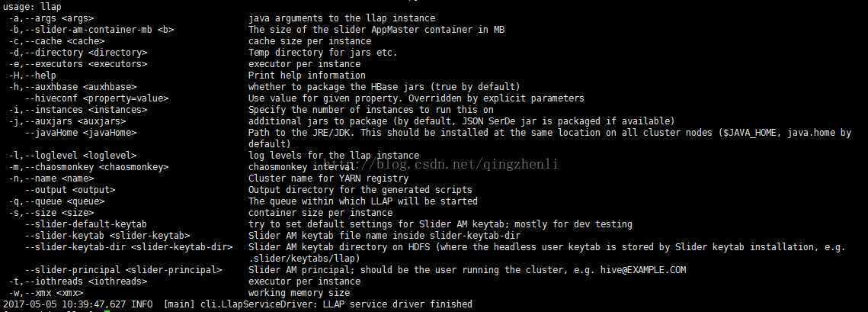Click the --directory option line
868x312 pixels.
[78, 53]
